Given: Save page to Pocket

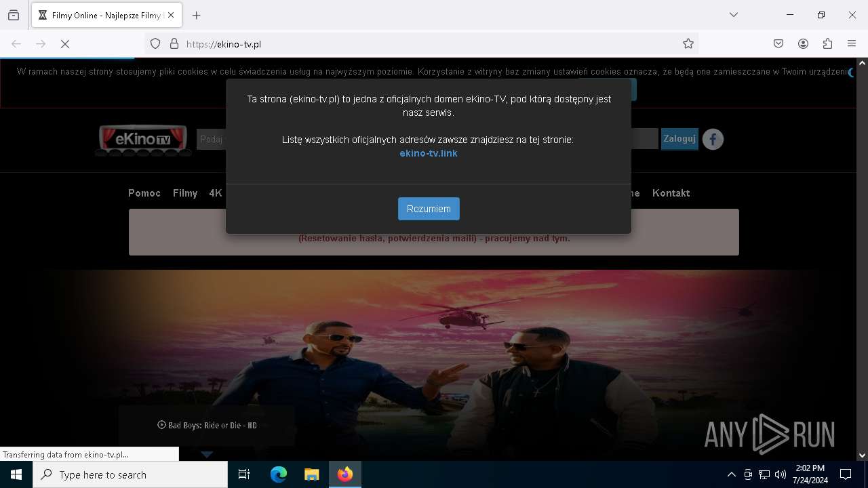Looking at the screenshot, I should [x=778, y=44].
